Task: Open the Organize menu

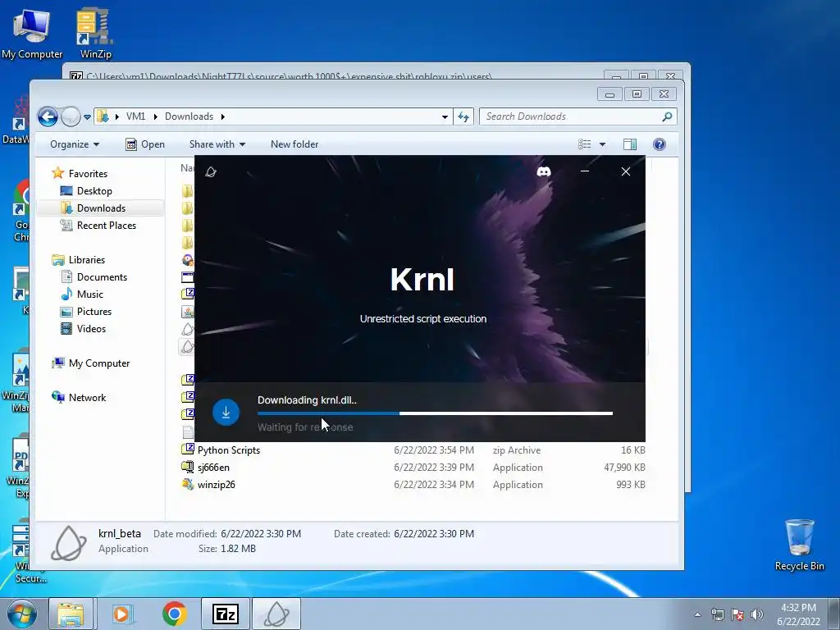Action: pos(75,144)
